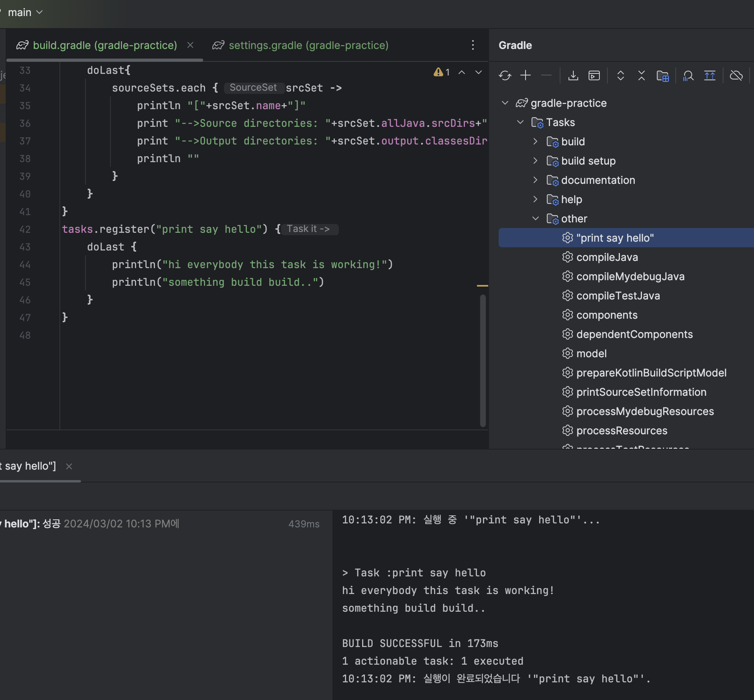The width and height of the screenshot is (754, 700).
Task: Expand the documentation task folder
Action: (535, 180)
